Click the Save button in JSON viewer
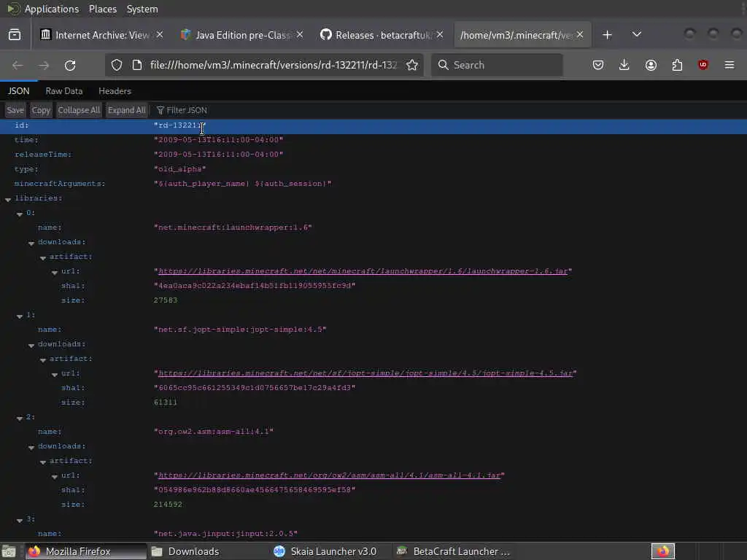The image size is (747, 560). coord(15,110)
